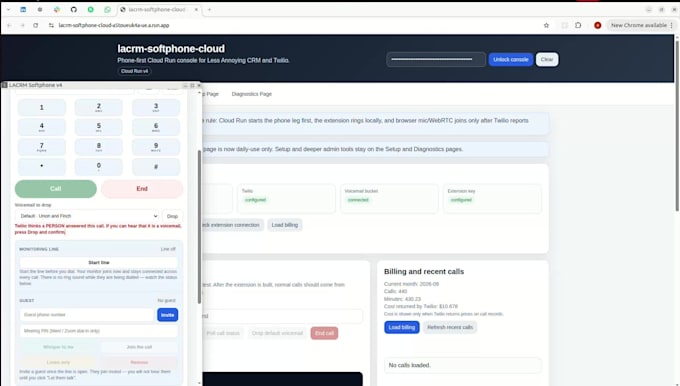The height and width of the screenshot is (386, 680).
Task: Click the red profile avatar icon
Action: click(x=598, y=25)
